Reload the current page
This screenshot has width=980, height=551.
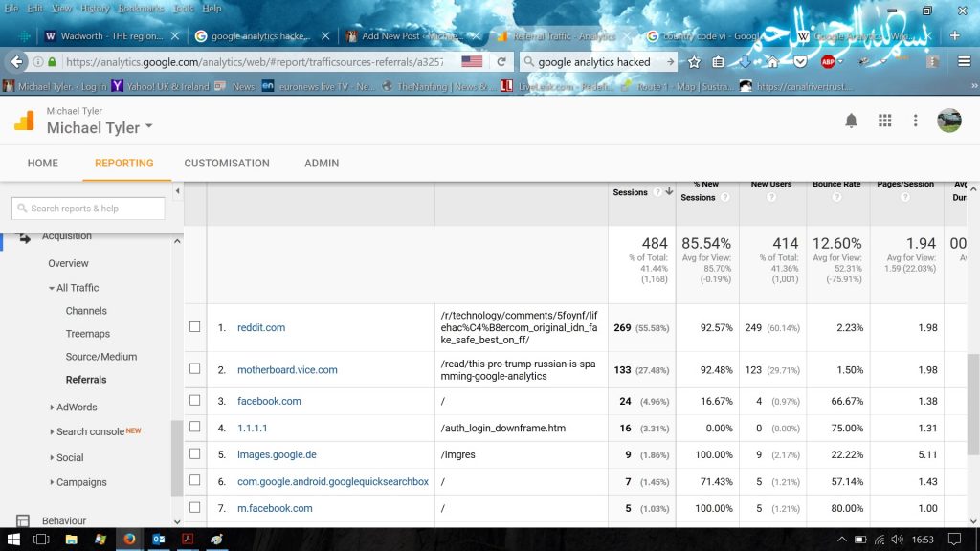[x=501, y=62]
